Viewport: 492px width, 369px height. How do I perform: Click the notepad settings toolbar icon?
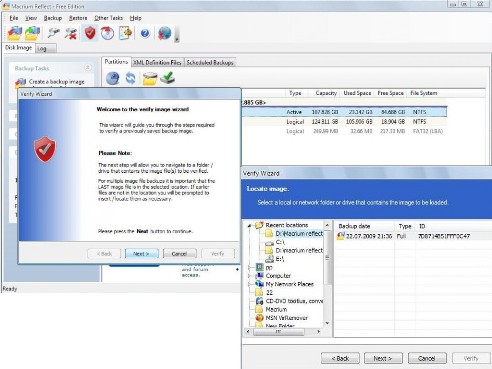[x=125, y=33]
